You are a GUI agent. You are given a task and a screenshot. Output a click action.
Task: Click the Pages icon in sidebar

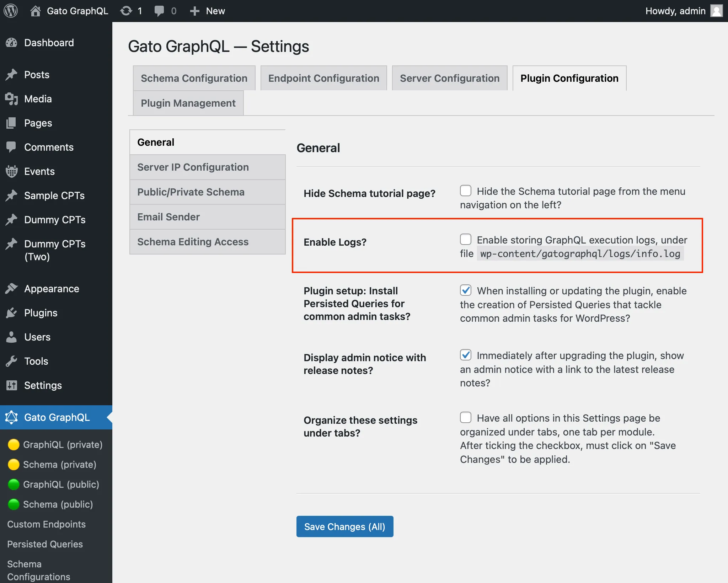coord(11,123)
